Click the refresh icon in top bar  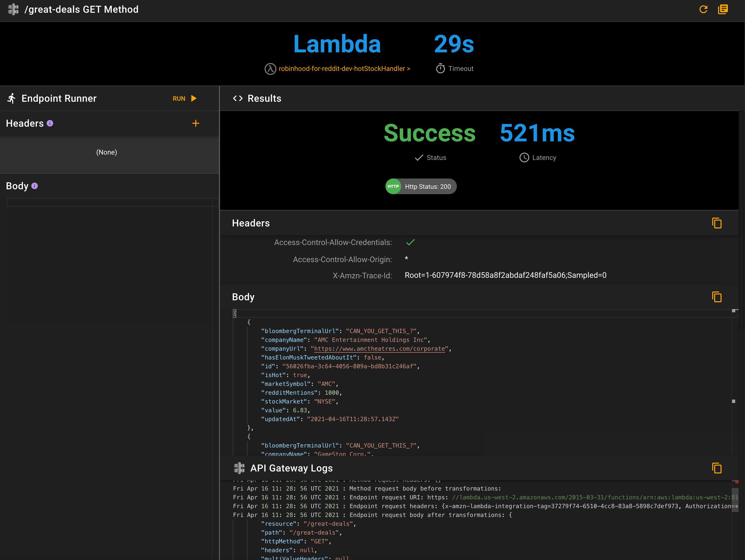click(x=703, y=10)
